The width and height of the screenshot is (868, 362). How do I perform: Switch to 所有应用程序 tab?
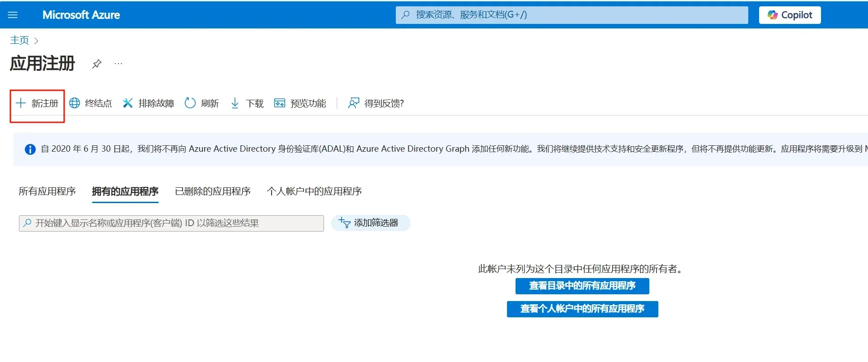coord(47,191)
